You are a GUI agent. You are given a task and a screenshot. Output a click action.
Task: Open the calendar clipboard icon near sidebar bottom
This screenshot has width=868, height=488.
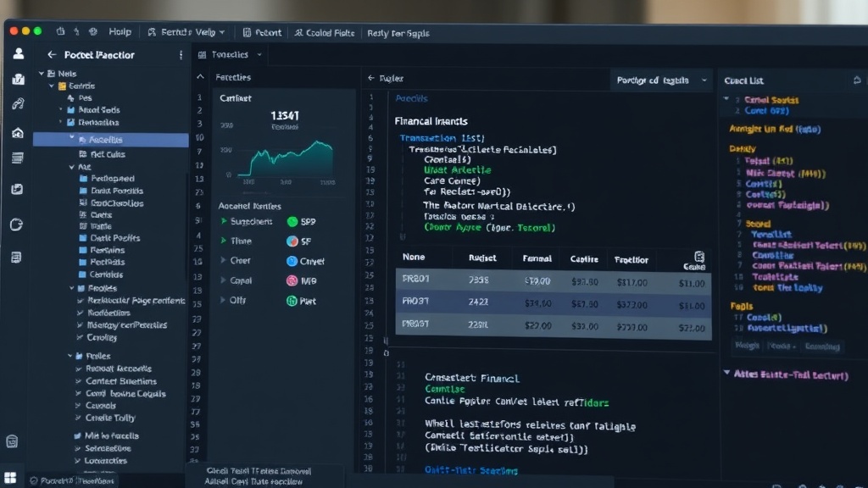pos(12,441)
